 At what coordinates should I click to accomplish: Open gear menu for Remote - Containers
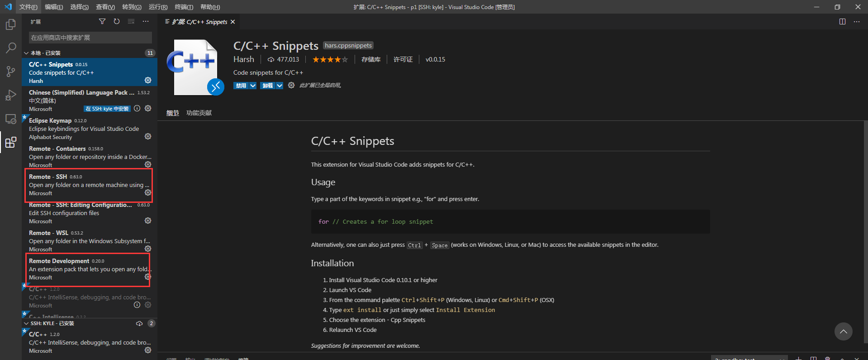[x=148, y=164]
